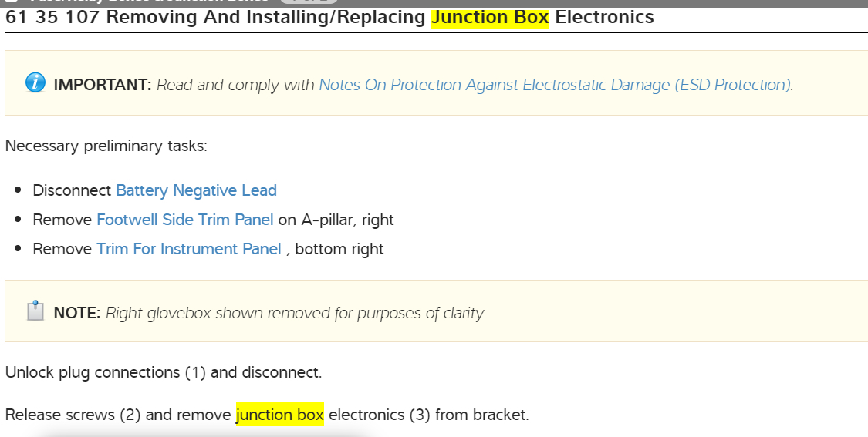Click highlighted "junction box" in the last sentence
868x437 pixels.
point(280,415)
